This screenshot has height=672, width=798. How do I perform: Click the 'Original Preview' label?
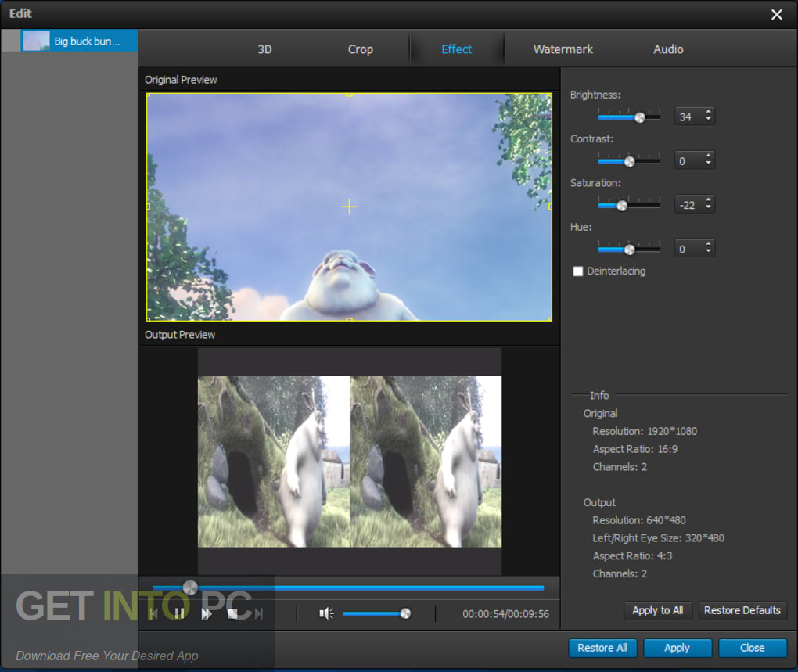tap(181, 80)
